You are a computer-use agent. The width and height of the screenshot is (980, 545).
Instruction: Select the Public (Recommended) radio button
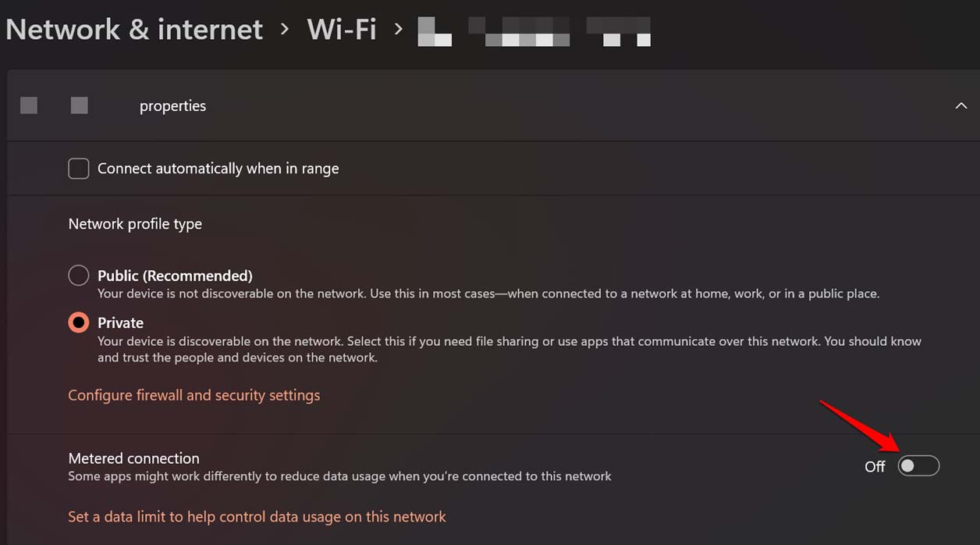tap(79, 276)
